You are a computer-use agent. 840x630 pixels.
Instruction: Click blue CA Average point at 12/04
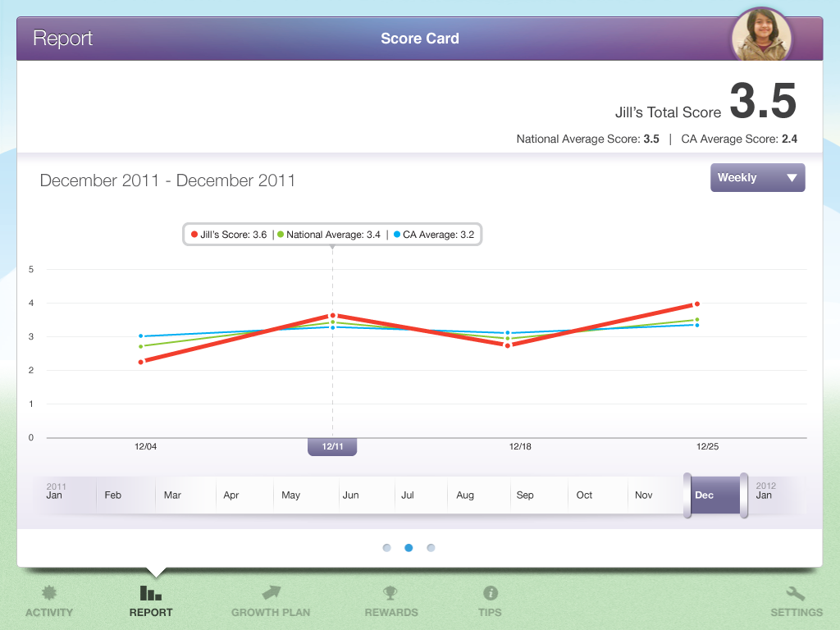click(141, 336)
